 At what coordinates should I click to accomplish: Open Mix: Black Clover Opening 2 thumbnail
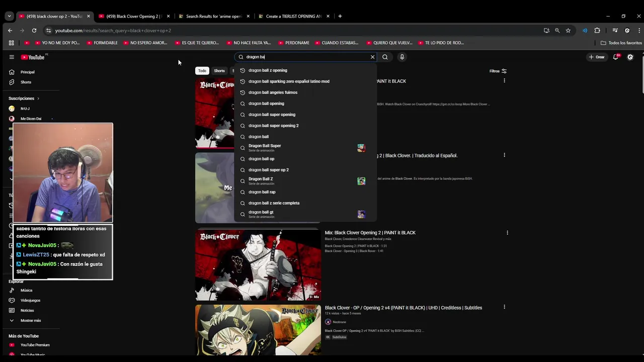[x=258, y=265]
